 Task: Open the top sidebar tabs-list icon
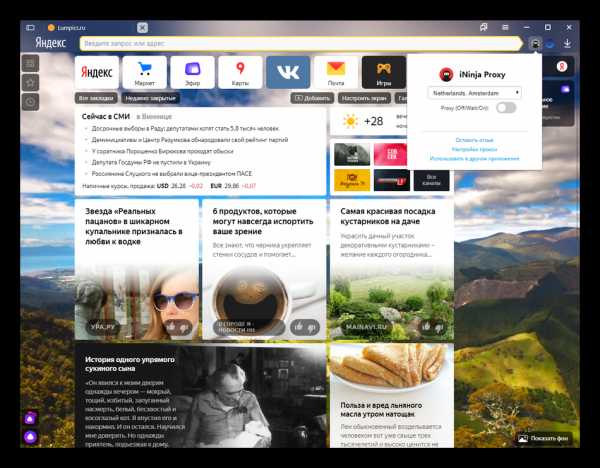click(x=30, y=64)
